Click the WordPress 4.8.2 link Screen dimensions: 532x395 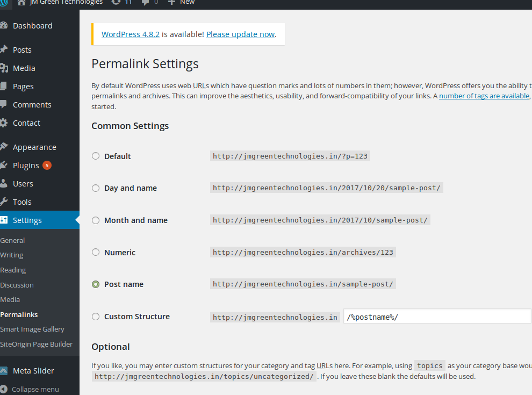point(130,34)
